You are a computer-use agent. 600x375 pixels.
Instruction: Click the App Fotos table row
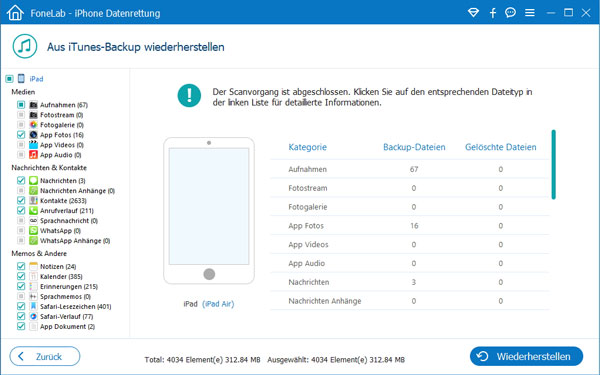click(x=410, y=226)
